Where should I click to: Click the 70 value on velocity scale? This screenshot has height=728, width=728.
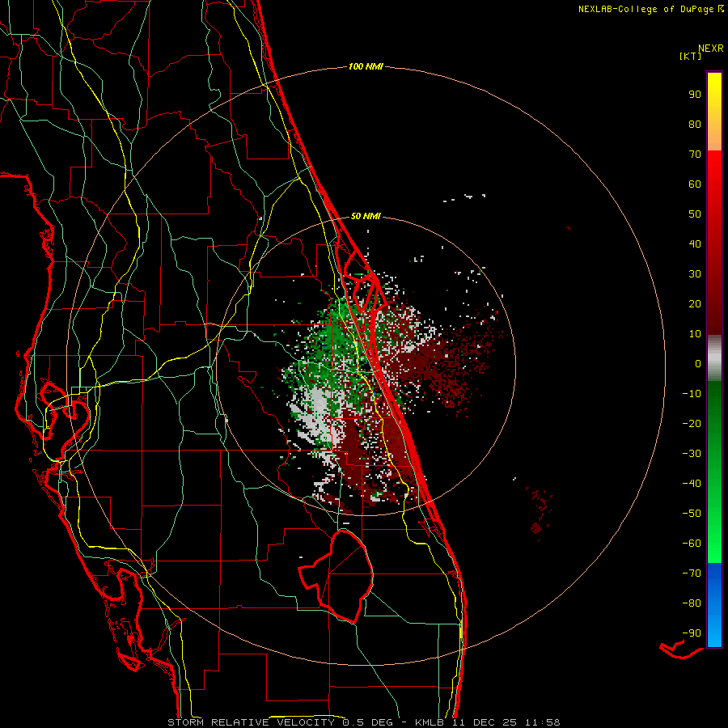tap(695, 154)
